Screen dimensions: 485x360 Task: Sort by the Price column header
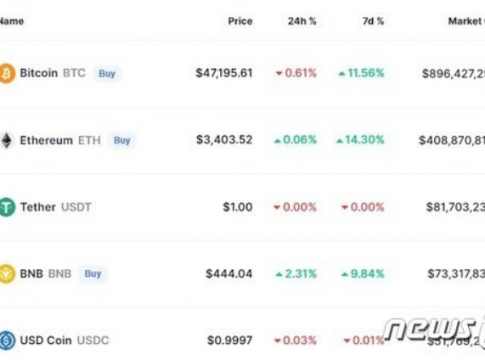point(240,21)
